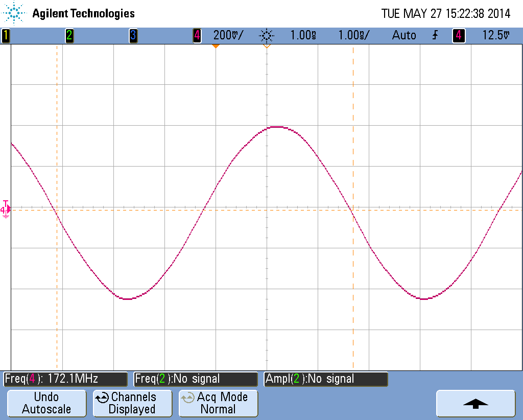Open the Acq Mode Normal softkey
Image resolution: width=523 pixels, height=420 pixels.
coord(218,403)
